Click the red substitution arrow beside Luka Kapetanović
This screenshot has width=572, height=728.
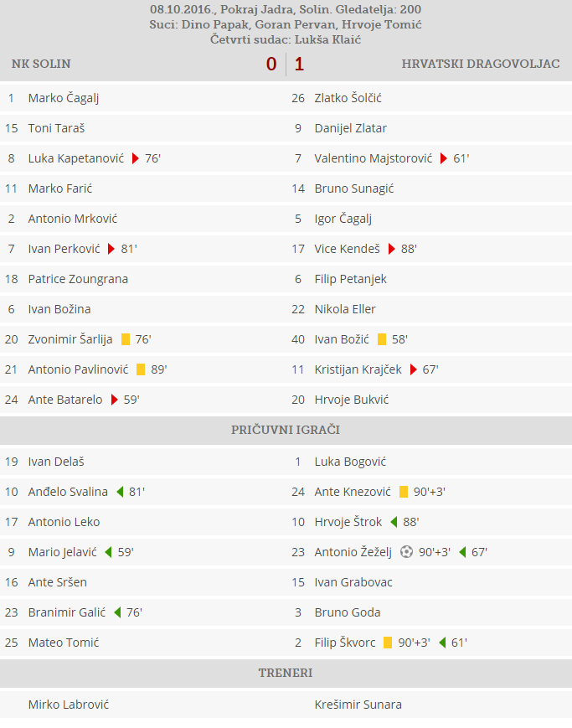[135, 158]
